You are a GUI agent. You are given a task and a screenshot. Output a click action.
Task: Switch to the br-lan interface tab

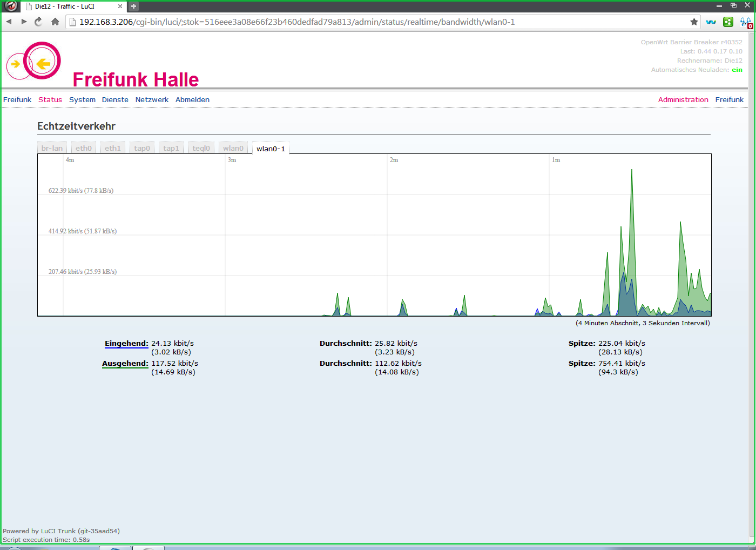(x=52, y=148)
